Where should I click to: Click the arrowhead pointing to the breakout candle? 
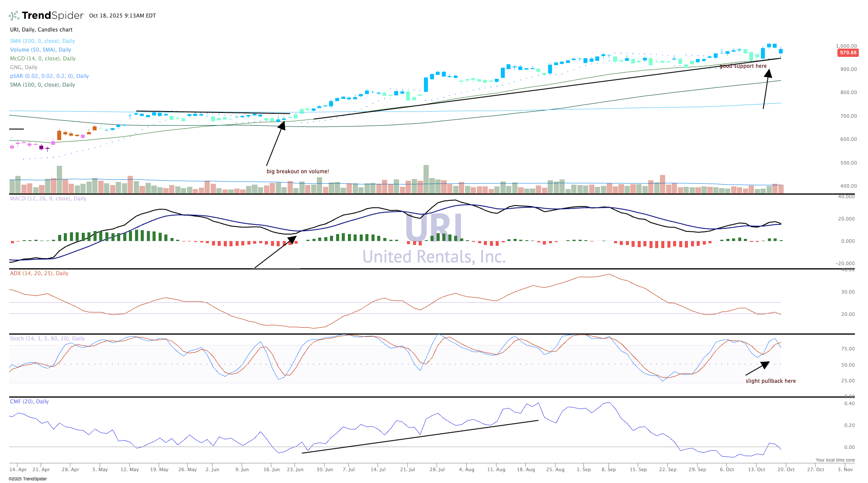coord(282,126)
